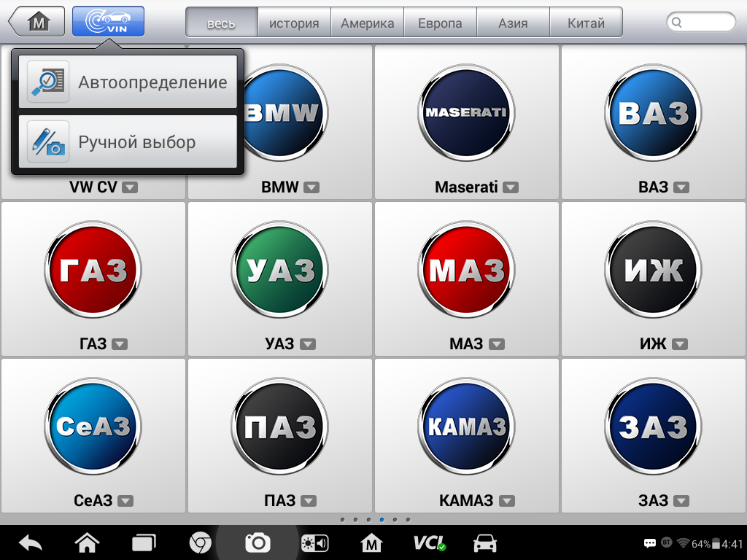
Task: Select Автоопределение from the VIN menu
Action: [x=128, y=82]
